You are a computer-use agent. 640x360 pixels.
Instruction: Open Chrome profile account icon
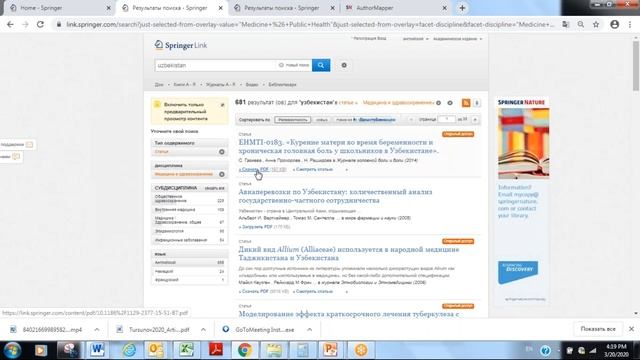point(615,24)
